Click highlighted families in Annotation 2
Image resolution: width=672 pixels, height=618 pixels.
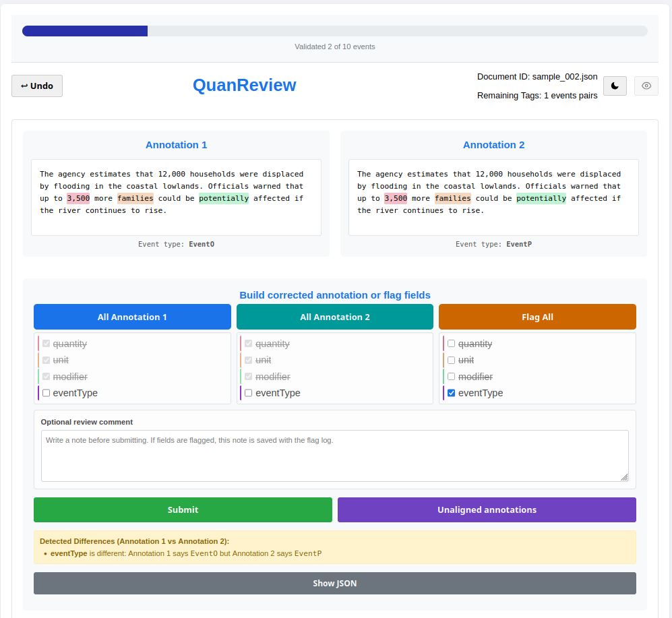453,198
